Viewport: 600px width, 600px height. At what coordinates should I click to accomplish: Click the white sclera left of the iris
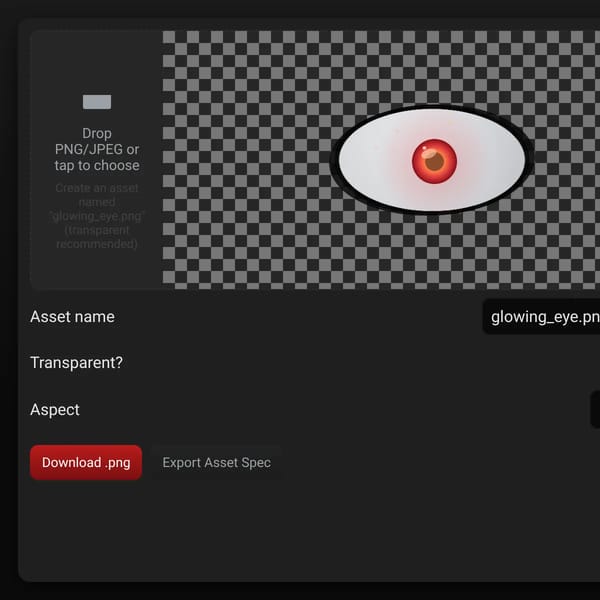click(x=373, y=161)
